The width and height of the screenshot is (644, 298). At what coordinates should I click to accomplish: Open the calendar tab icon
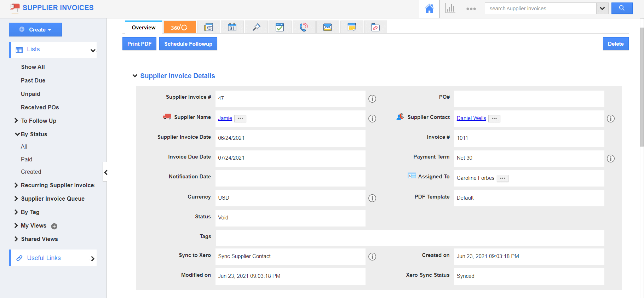click(232, 27)
